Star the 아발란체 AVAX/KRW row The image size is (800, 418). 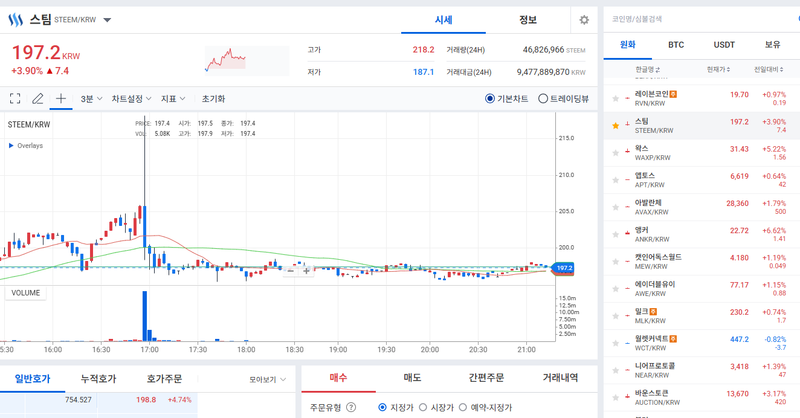click(615, 207)
